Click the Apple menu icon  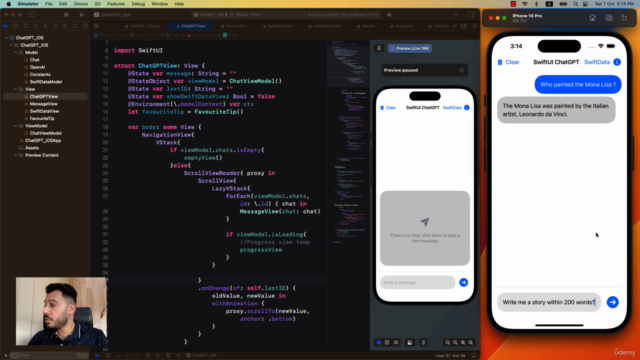pos(9,4)
